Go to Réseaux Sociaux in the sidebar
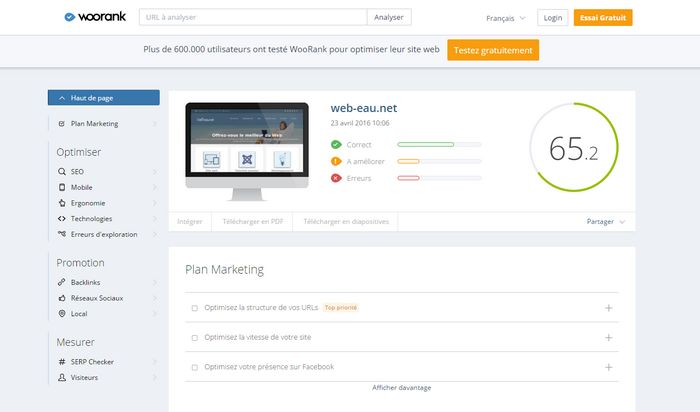Viewport: 700px width, 412px height. (97, 298)
